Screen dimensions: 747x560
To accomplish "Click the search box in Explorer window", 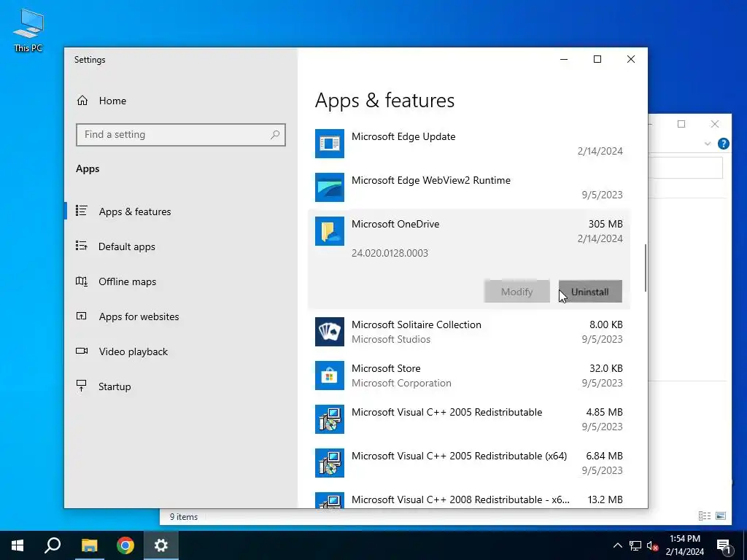I will pyautogui.click(x=686, y=168).
